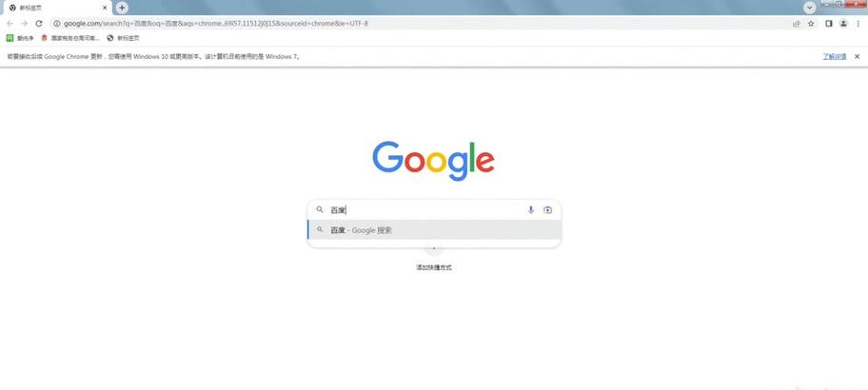Click the 了解详情 link
Viewport: 868px width, 390px height.
pyautogui.click(x=835, y=56)
